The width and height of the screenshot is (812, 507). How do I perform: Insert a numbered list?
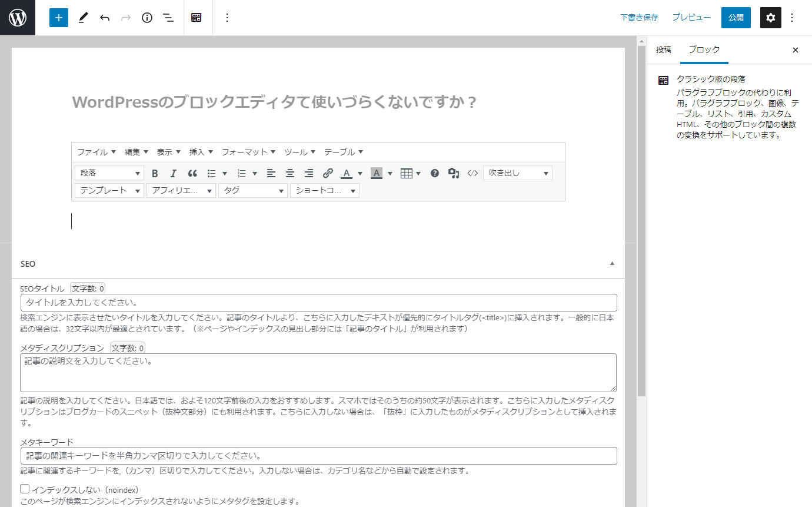pos(241,173)
